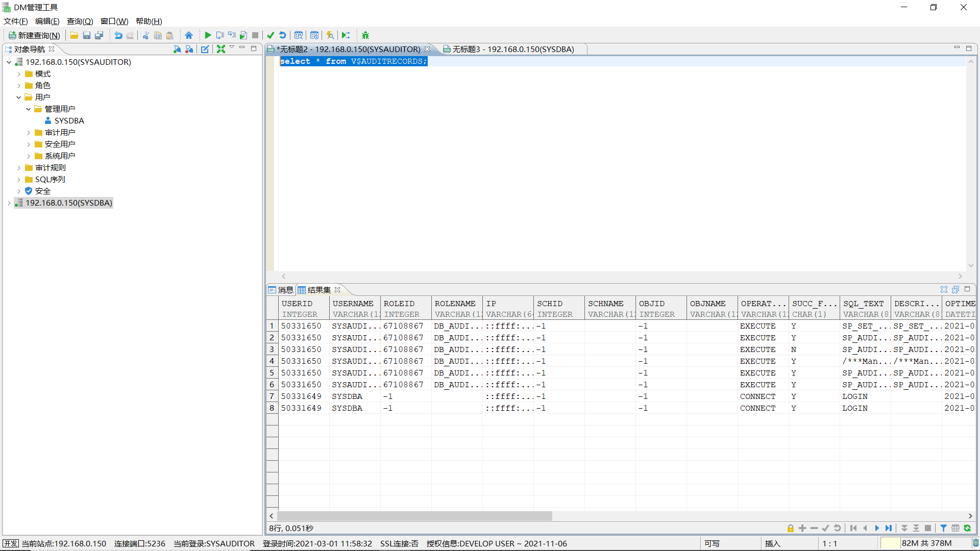Screen dimensions: 980x551
Task: Select the 安全 tree item
Action: tap(43, 191)
